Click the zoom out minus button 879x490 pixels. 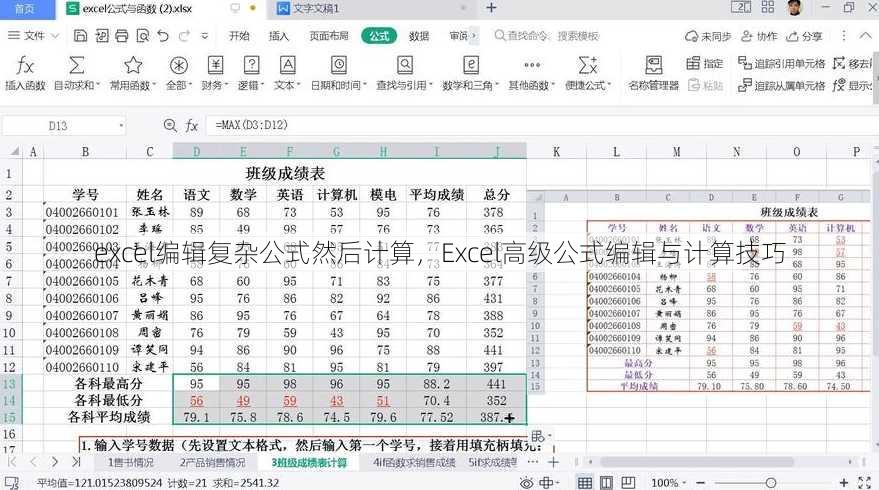click(x=700, y=483)
